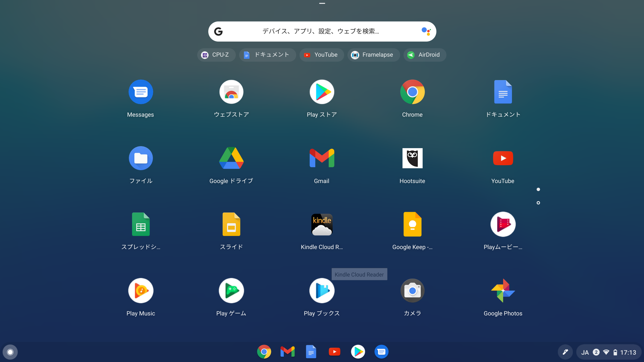Launch Google Photos pinwheel app
644x362 pixels.
(x=503, y=291)
